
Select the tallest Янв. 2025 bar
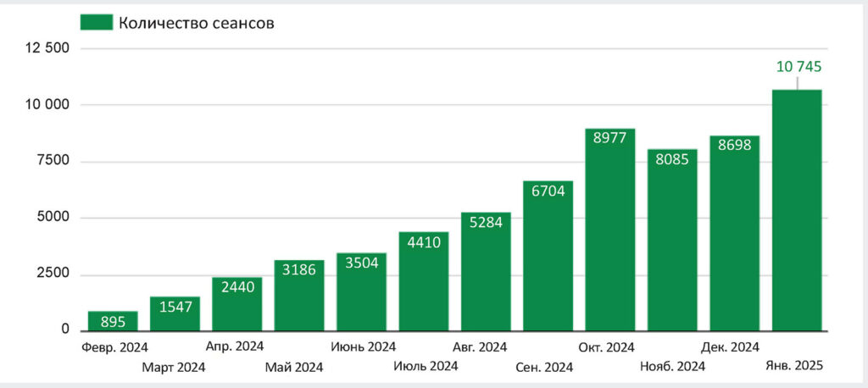point(797,210)
